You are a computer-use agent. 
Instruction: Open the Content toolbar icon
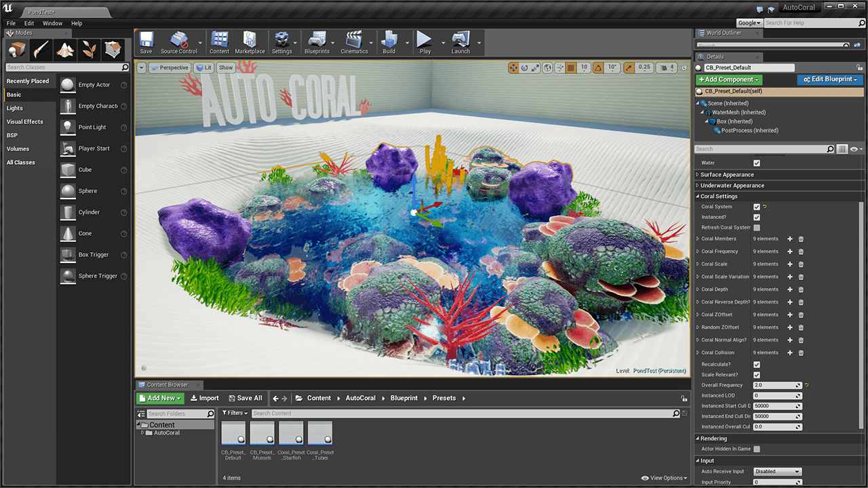(x=219, y=42)
